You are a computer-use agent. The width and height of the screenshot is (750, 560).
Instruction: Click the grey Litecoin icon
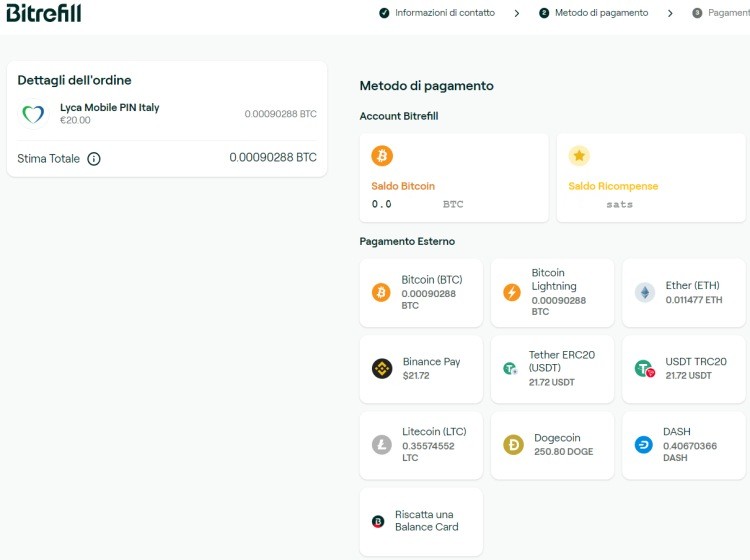pos(382,445)
